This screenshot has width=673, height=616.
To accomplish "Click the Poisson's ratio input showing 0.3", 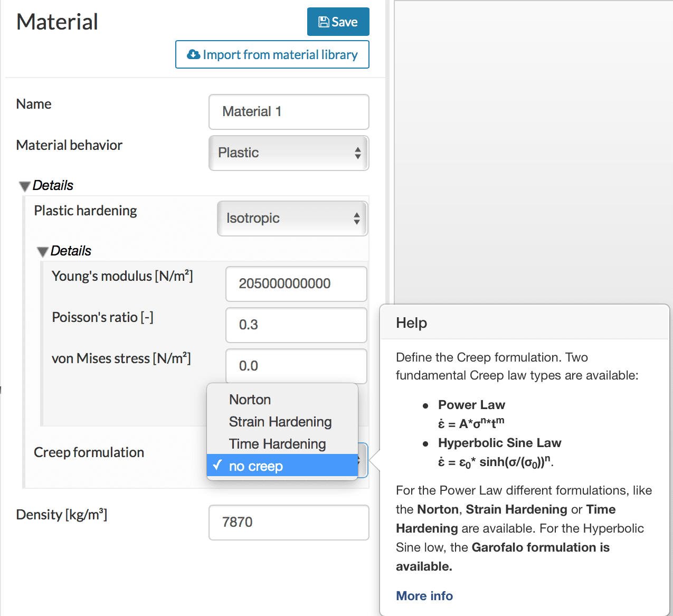I will (x=296, y=325).
